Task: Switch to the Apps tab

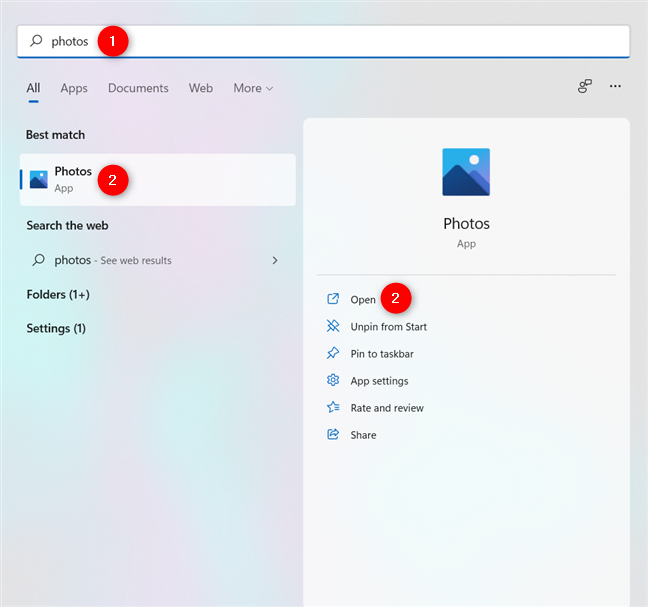Action: (74, 88)
